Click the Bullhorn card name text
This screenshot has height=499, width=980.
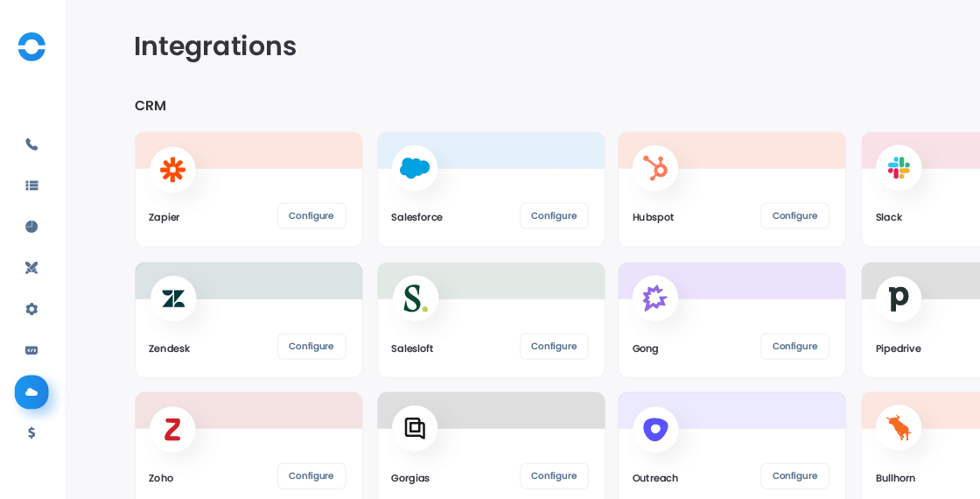pyautogui.click(x=896, y=478)
